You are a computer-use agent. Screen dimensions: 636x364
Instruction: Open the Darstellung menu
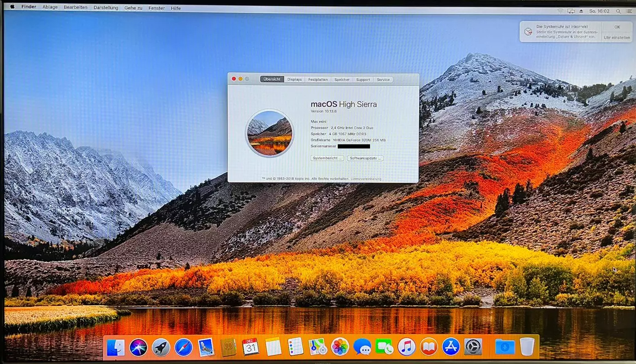[x=106, y=8]
